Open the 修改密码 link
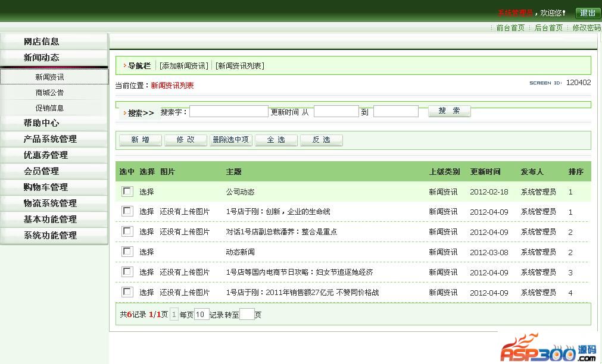The image size is (602, 364). point(586,28)
